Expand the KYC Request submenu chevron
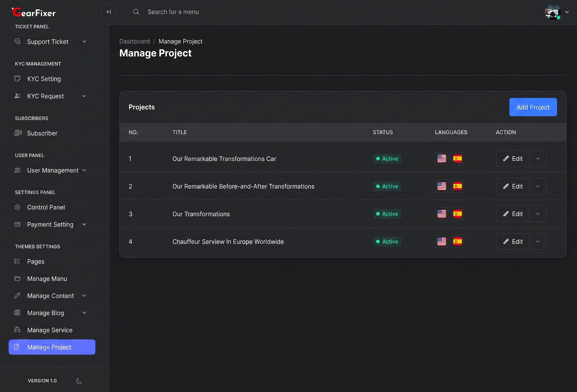577x392 pixels. 84,96
